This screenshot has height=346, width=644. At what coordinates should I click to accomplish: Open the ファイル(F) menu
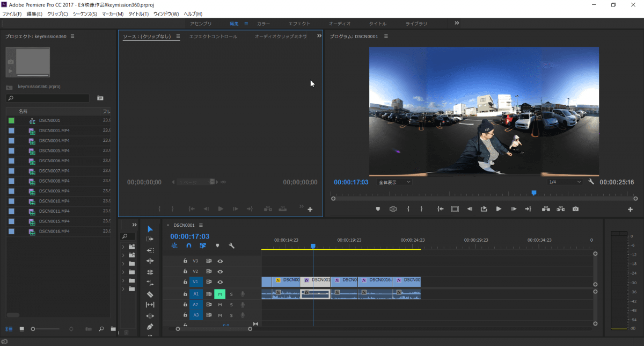(12, 13)
